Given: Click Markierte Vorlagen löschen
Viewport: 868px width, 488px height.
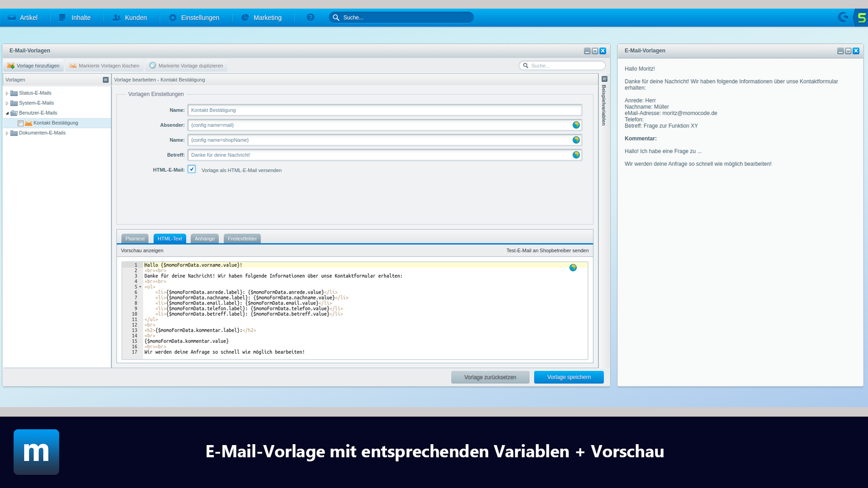Looking at the screenshot, I should [x=104, y=66].
